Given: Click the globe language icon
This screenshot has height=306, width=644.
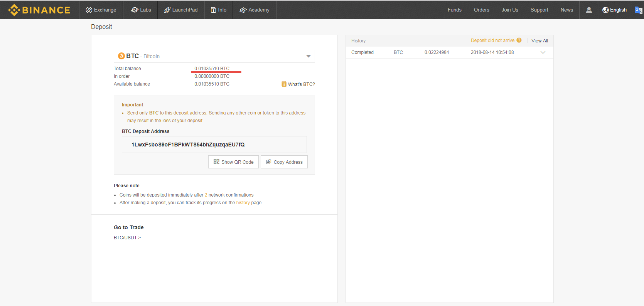Looking at the screenshot, I should click(x=605, y=10).
